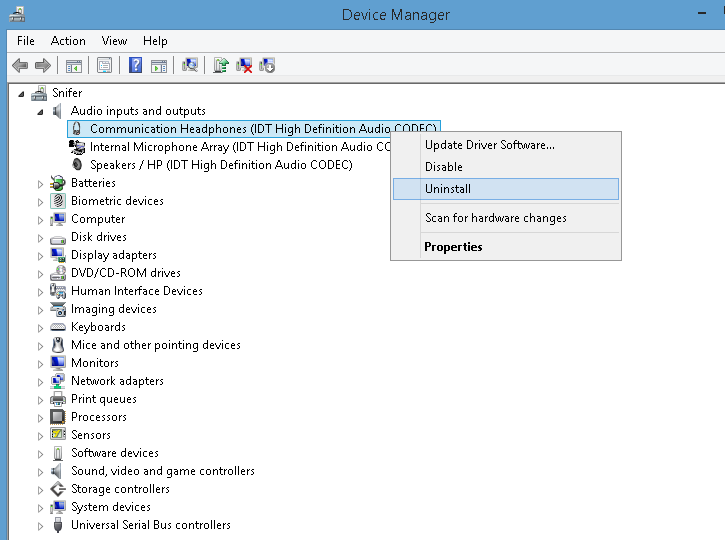Click the Processors chip icon
This screenshot has width=725, height=540.
[58, 417]
